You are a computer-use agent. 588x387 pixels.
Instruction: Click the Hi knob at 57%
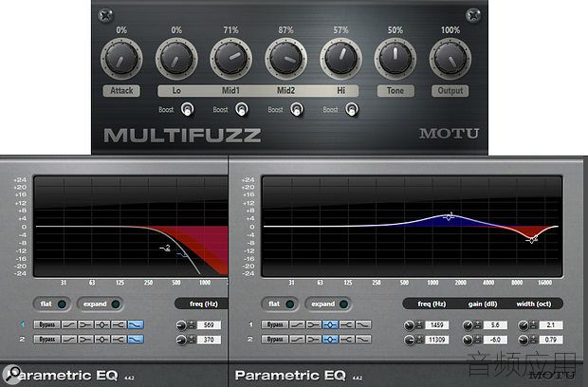point(340,59)
